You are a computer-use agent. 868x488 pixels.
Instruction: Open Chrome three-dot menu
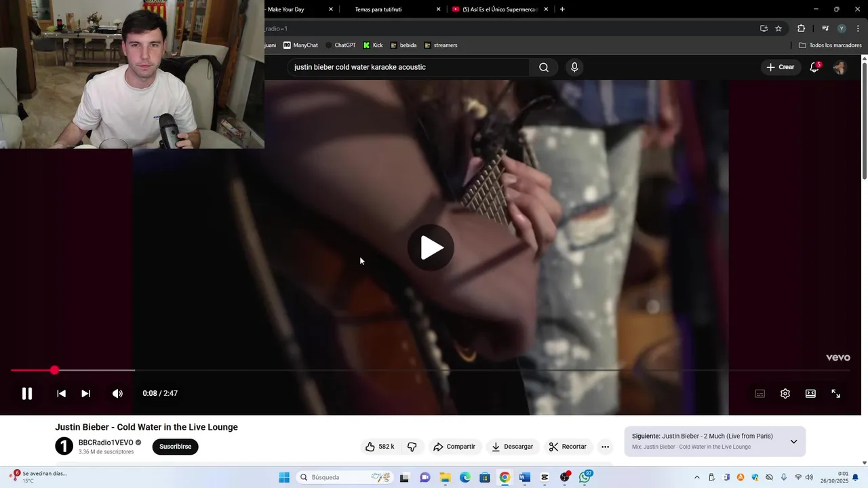pyautogui.click(x=858, y=28)
